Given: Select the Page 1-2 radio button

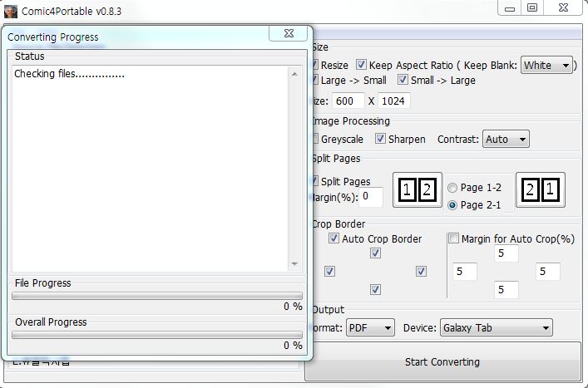Looking at the screenshot, I should [452, 188].
